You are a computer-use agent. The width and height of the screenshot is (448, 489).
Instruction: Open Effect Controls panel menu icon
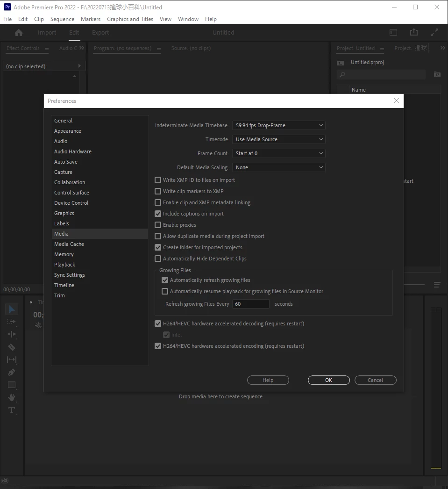tap(47, 48)
